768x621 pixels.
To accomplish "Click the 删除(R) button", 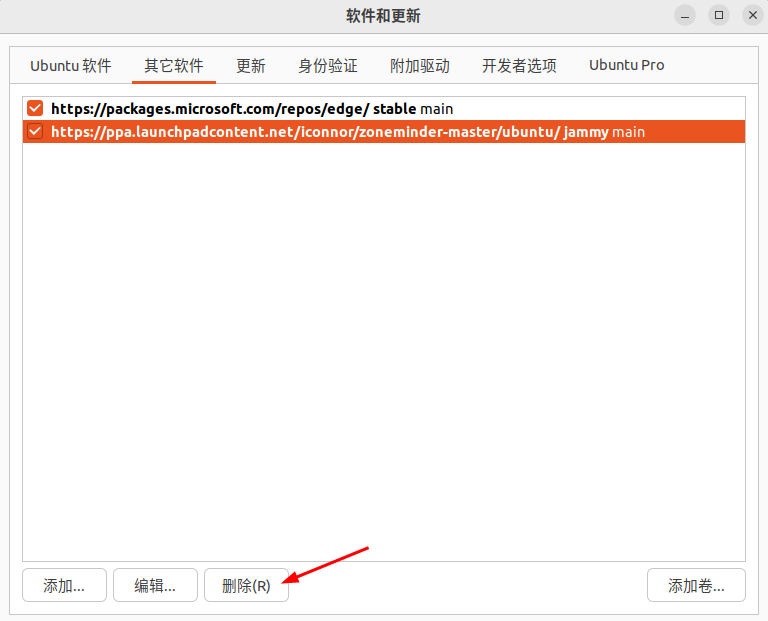I will (x=246, y=585).
